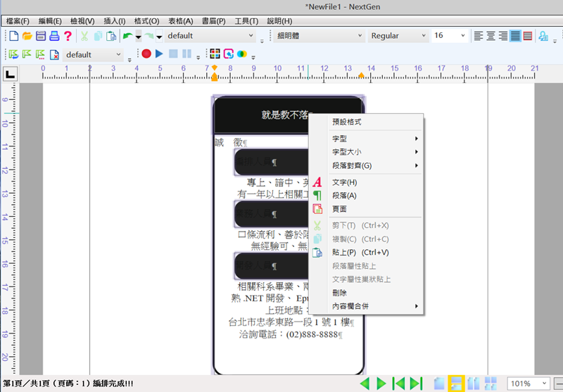
Task: Click the tab-type selector at ruler corner
Action: [10, 73]
